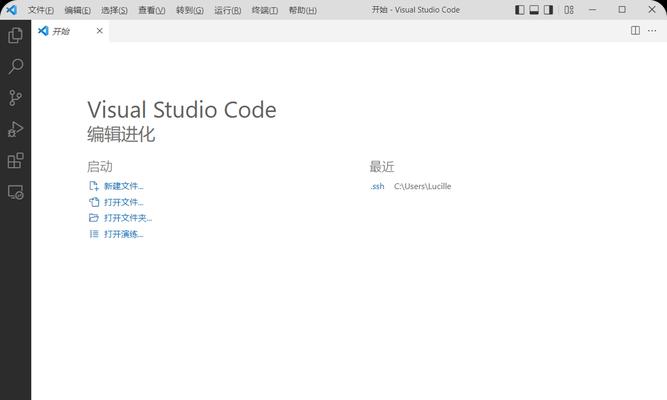The height and width of the screenshot is (400, 667).
Task: Open the 运行(R) menu
Action: click(x=228, y=10)
